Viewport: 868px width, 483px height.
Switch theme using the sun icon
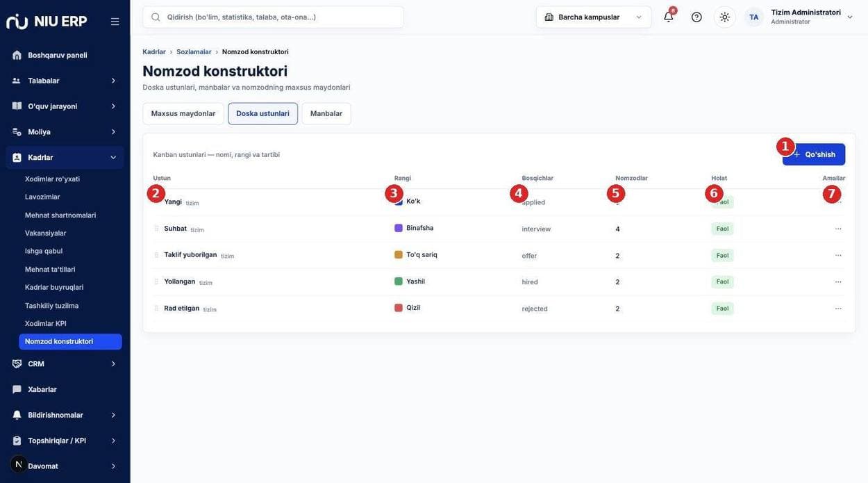click(x=725, y=17)
